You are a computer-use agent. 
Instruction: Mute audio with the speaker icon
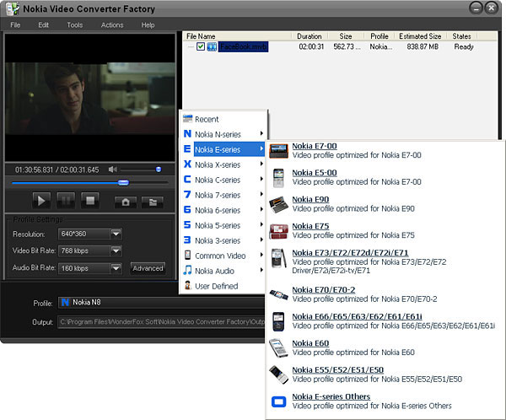coord(113,170)
